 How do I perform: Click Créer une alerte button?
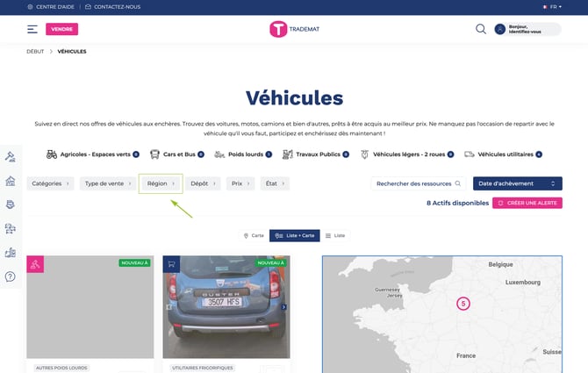click(527, 203)
